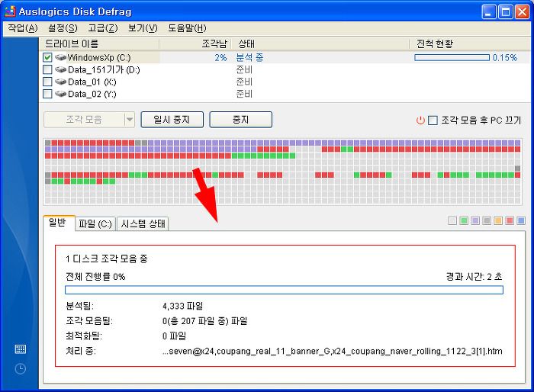Click the gray legend color swatch
This screenshot has height=392, width=534.
coord(487,221)
